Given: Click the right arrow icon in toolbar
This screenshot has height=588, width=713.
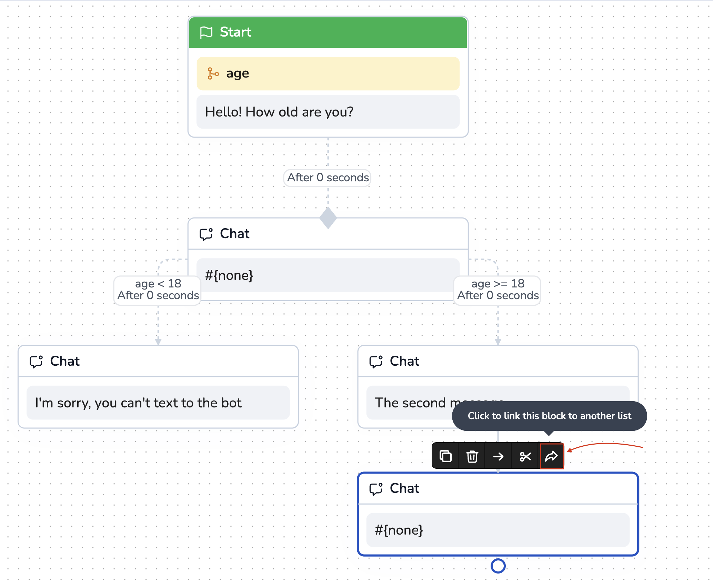Looking at the screenshot, I should tap(498, 456).
